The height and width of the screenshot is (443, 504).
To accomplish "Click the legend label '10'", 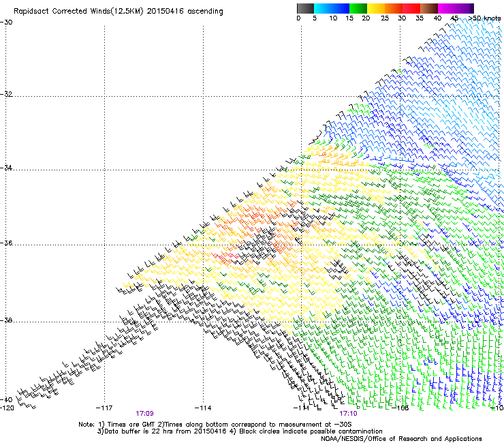I will (333, 18).
